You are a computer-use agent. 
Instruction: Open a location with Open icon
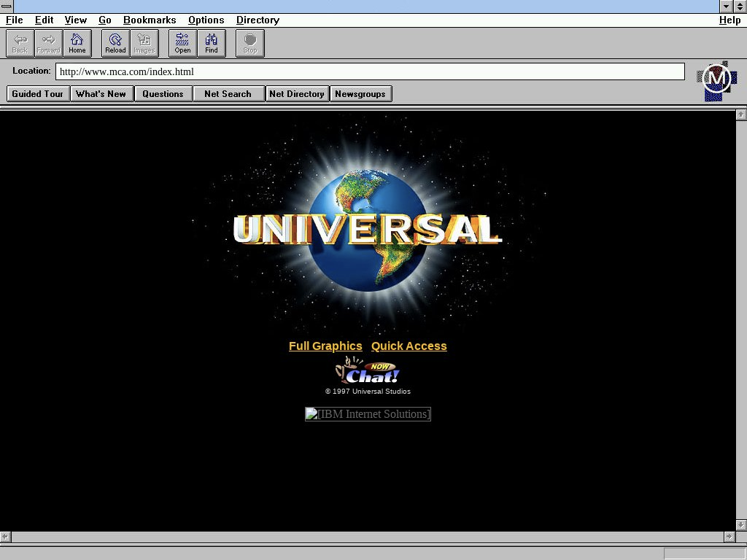pos(182,43)
